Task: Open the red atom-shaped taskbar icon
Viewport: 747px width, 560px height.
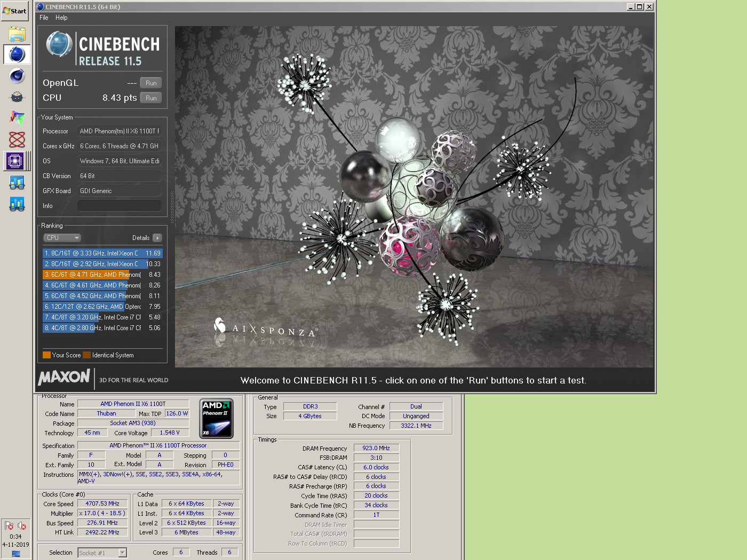Action: pyautogui.click(x=17, y=139)
